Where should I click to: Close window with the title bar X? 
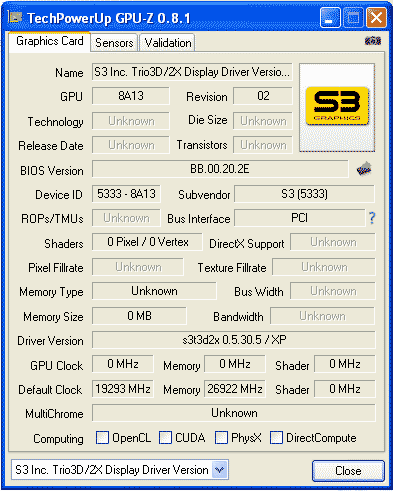(x=376, y=18)
